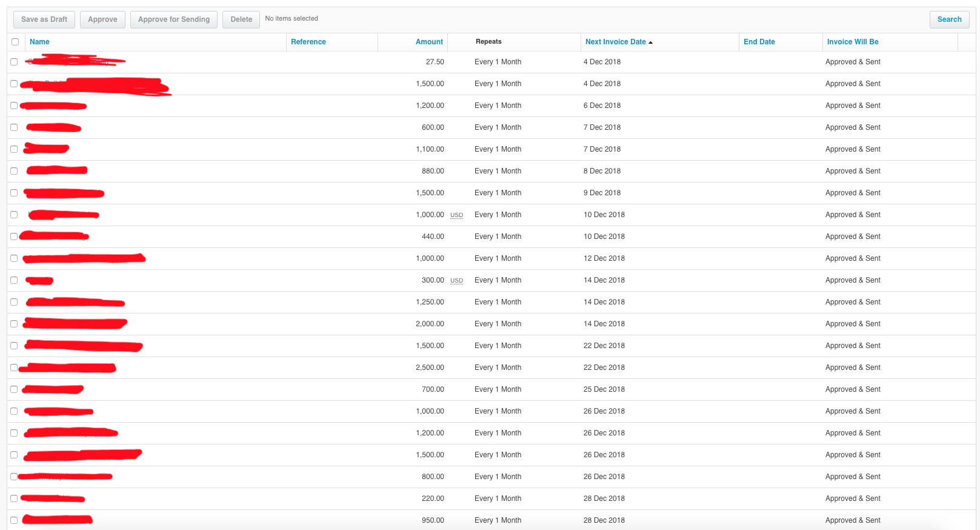Click the Approve for Sending button

(x=173, y=19)
